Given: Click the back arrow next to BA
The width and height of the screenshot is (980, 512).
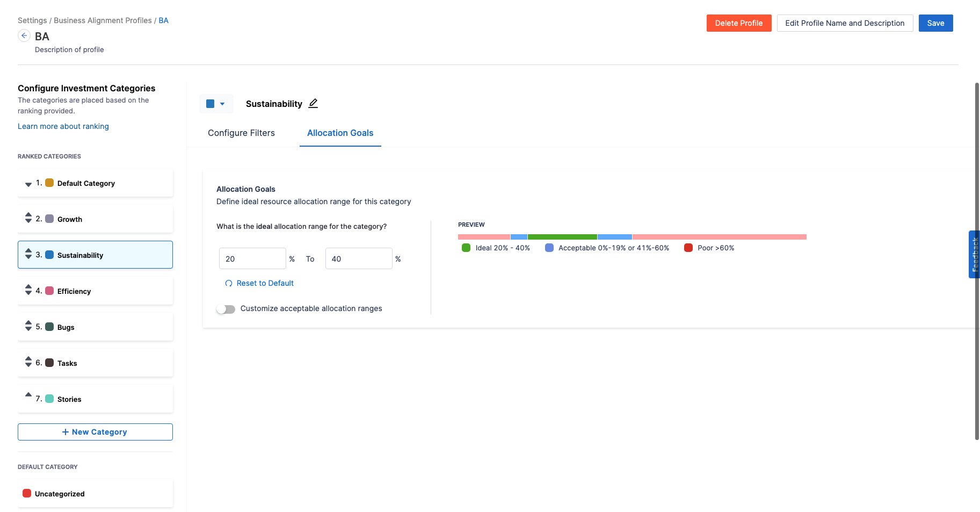Looking at the screenshot, I should click(x=24, y=35).
